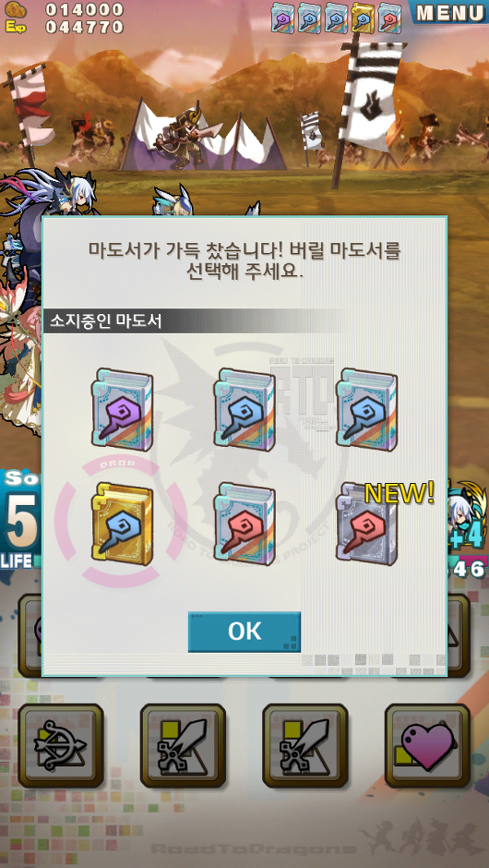Screen dimensions: 489x868
Task: Tap the gold coin counter icon
Action: (15, 9)
